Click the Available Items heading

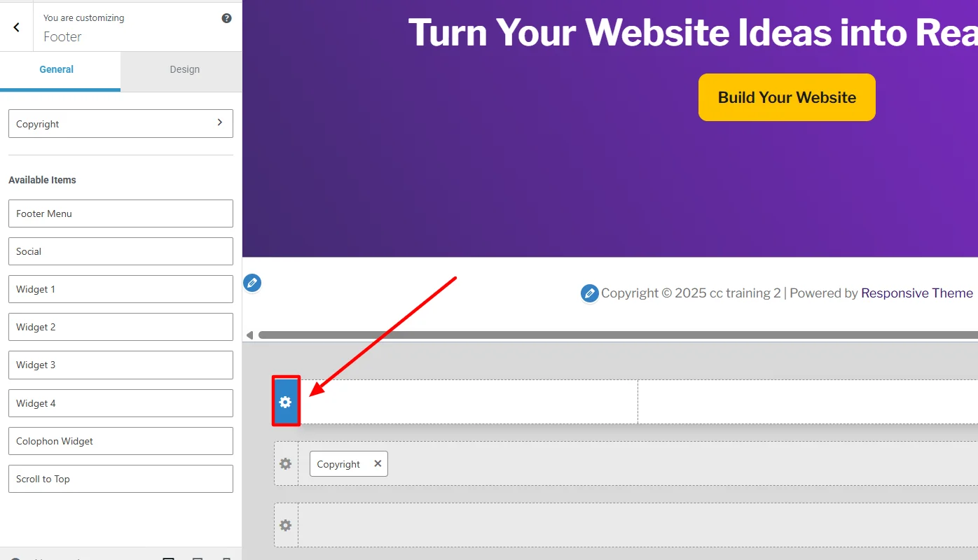tap(42, 180)
